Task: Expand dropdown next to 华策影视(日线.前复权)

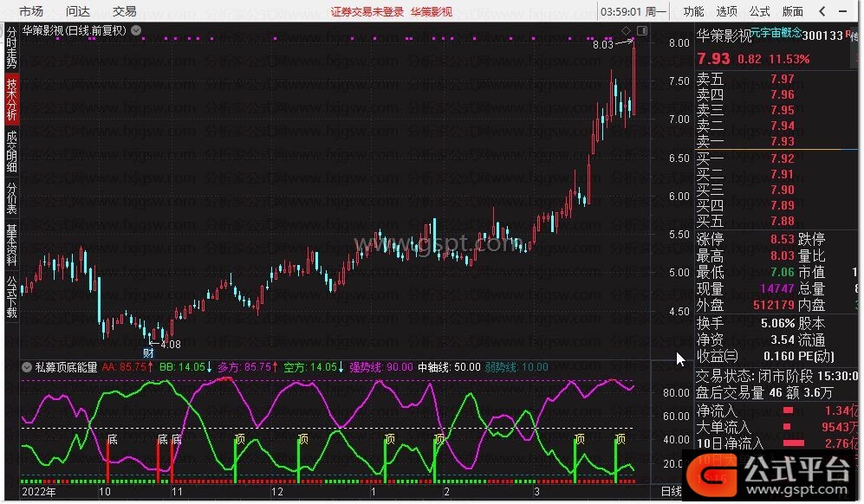Action: 136,31
